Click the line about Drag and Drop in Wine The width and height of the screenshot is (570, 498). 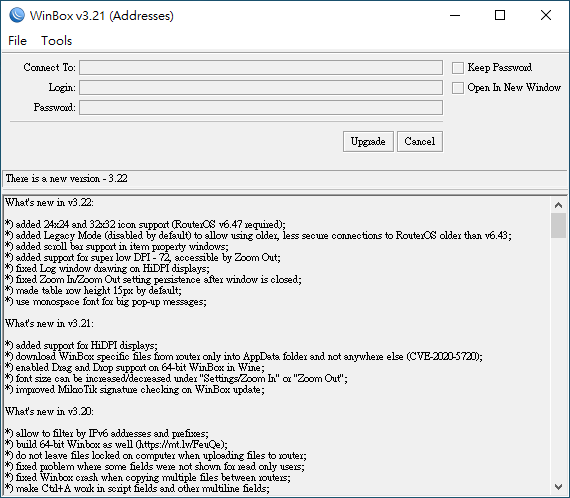[x=135, y=368]
